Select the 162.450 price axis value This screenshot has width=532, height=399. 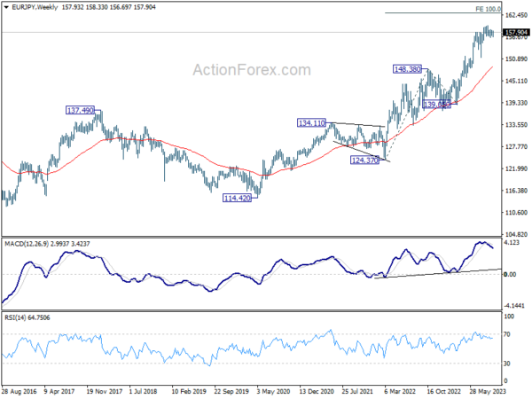[x=516, y=15]
